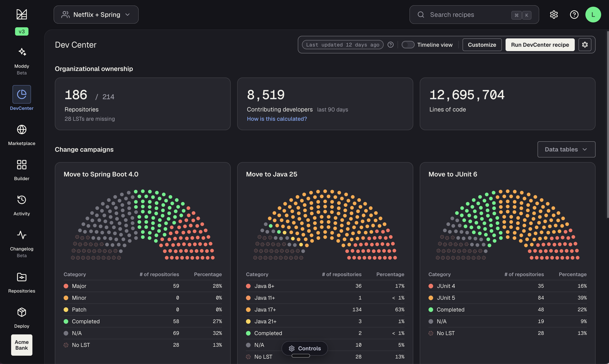Open the Controls floating button
Screen dimensions: 609x364
(304, 348)
